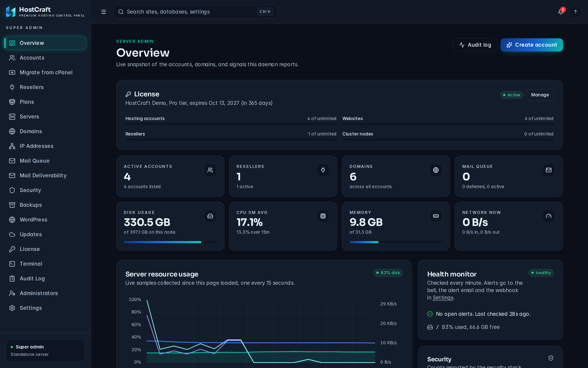588x368 pixels.
Task: Click the '6 of unlimited' websites value
Action: [539, 118]
